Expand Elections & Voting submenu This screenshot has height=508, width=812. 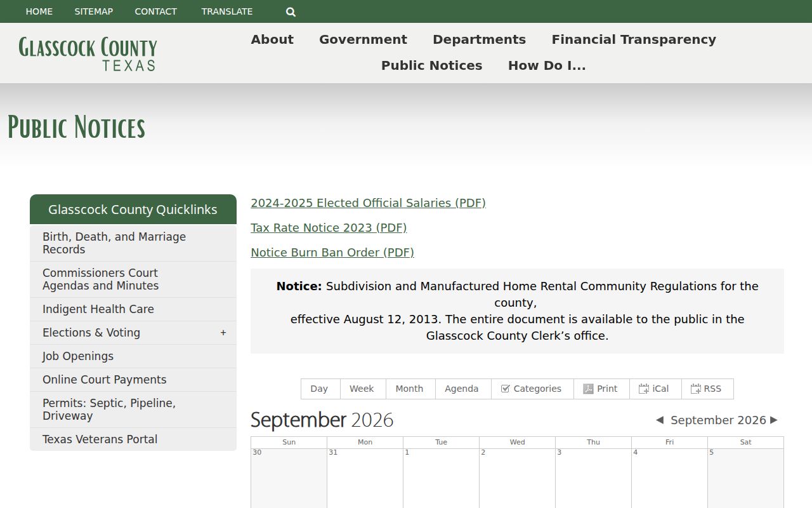tap(223, 333)
